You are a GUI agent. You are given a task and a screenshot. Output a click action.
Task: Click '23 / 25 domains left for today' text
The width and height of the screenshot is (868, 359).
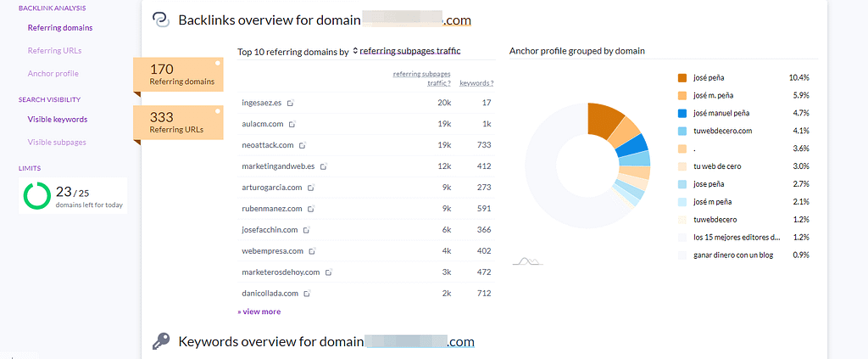(88, 197)
